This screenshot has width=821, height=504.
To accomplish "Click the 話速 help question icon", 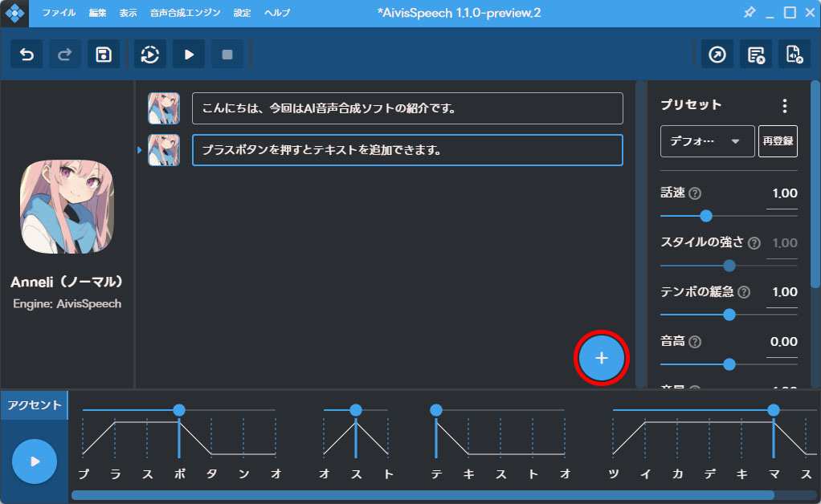I will (695, 193).
